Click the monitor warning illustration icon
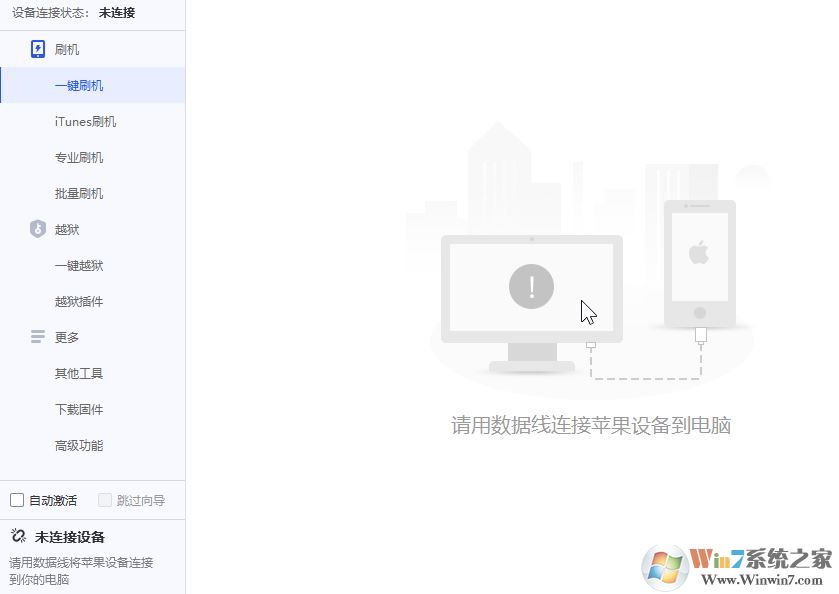The image size is (839, 594). pyautogui.click(x=530, y=285)
